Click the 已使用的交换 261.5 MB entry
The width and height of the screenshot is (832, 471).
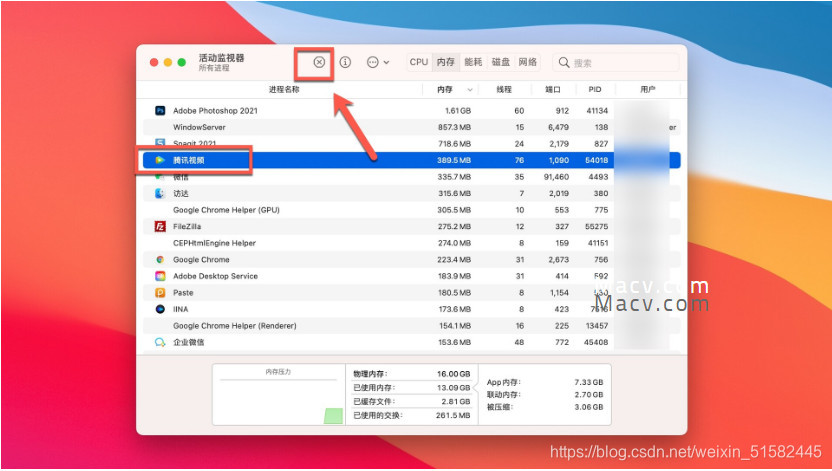pos(412,415)
